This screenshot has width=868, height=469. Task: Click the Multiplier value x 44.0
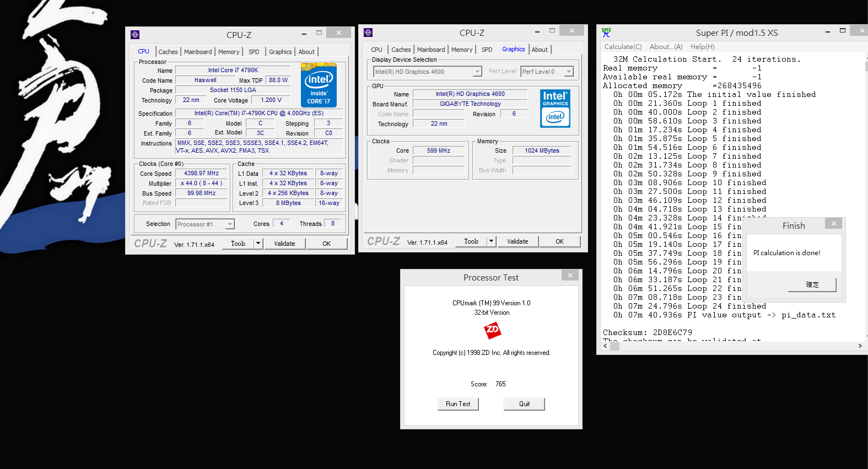[x=201, y=184]
